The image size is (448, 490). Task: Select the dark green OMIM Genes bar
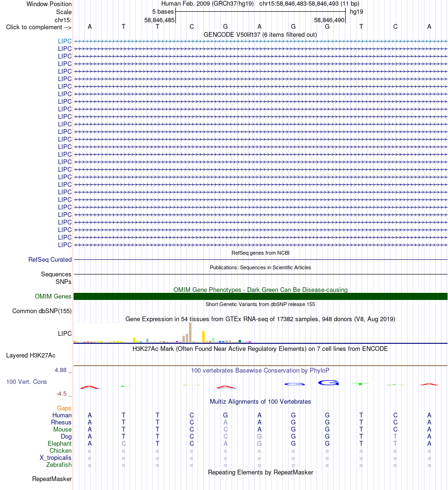[260, 296]
